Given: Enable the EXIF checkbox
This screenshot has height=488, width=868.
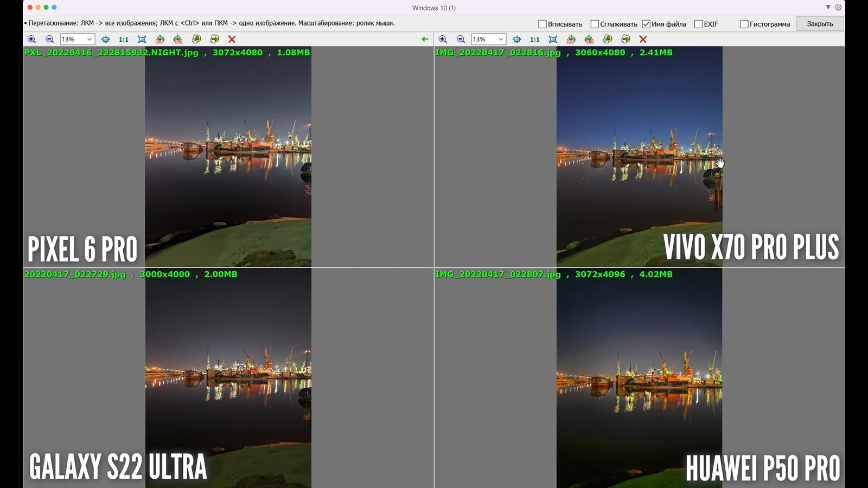Looking at the screenshot, I should 699,24.
